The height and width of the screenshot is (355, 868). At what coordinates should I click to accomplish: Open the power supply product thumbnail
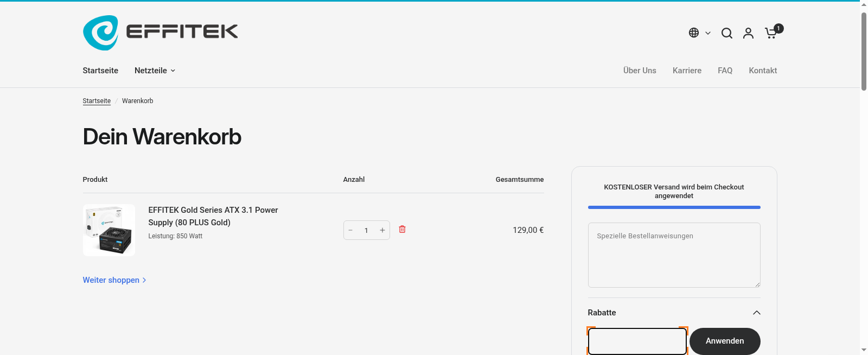[109, 230]
